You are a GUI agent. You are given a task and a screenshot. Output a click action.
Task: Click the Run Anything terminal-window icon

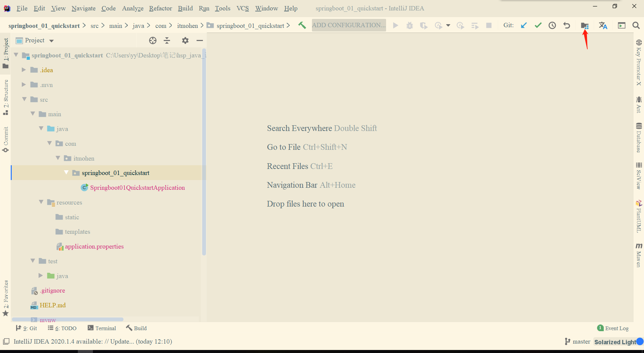click(622, 26)
